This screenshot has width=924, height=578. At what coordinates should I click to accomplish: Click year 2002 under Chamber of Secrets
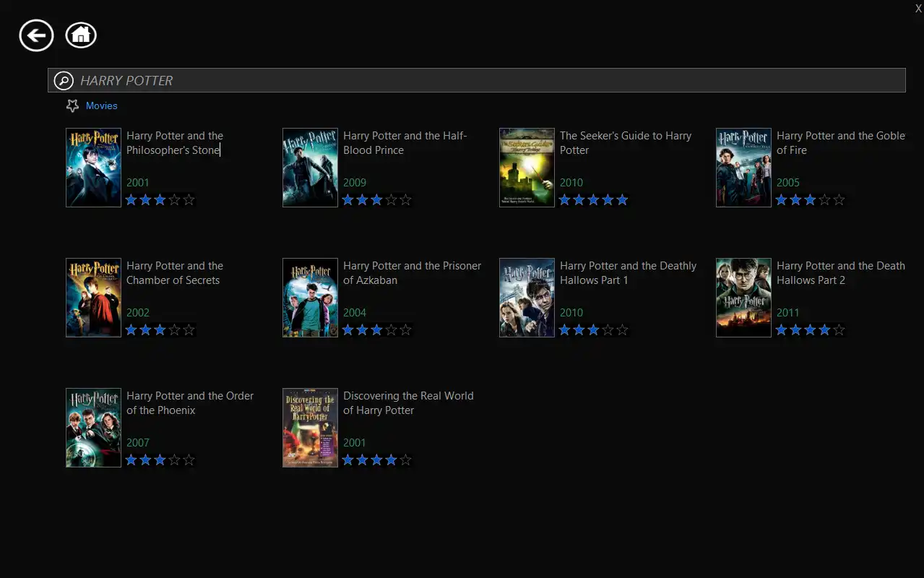(138, 313)
